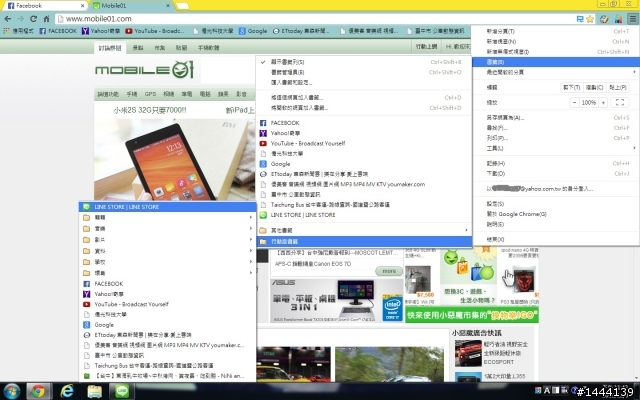640x400 pixels.
Task: Open Yahoo bookmark on the bookmarks bar
Action: [x=101, y=31]
